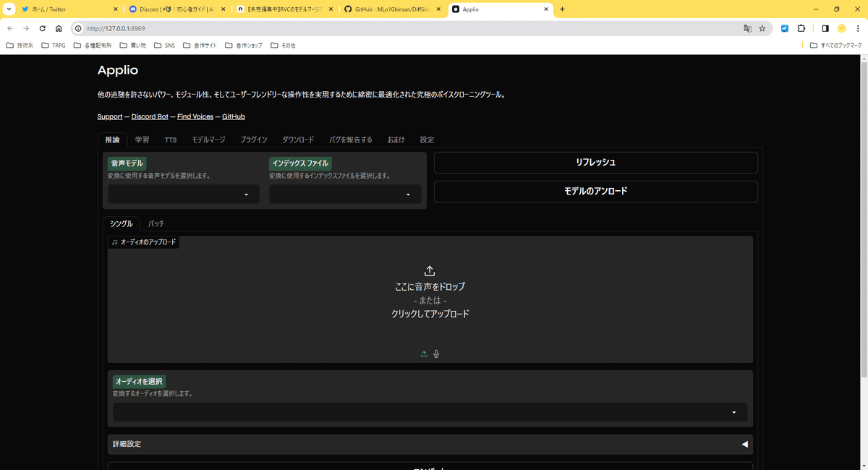Open the 各種配布所 bookmark folder
This screenshot has height=470, width=868.
[92, 45]
